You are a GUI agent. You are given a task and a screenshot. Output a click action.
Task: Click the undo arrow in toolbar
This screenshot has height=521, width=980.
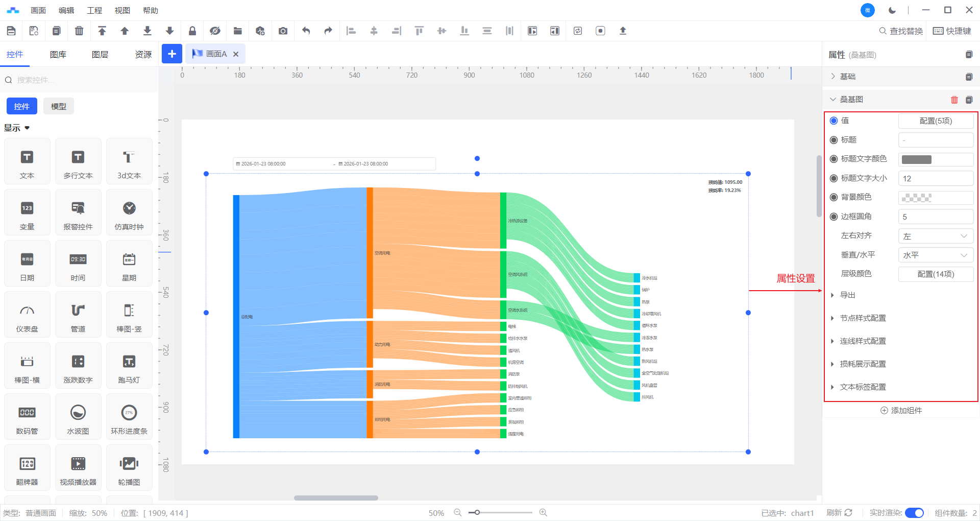[x=306, y=31]
